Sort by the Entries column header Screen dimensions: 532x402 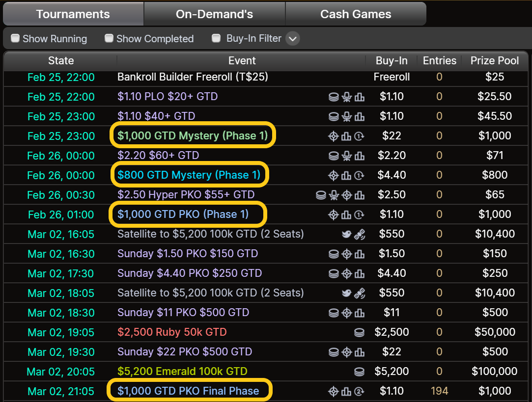coord(439,61)
